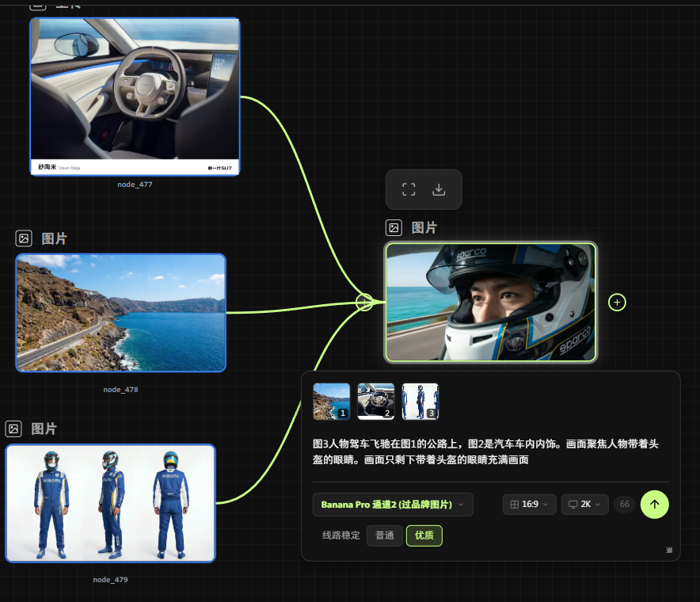
Task: Click the prompt text input area
Action: [485, 451]
